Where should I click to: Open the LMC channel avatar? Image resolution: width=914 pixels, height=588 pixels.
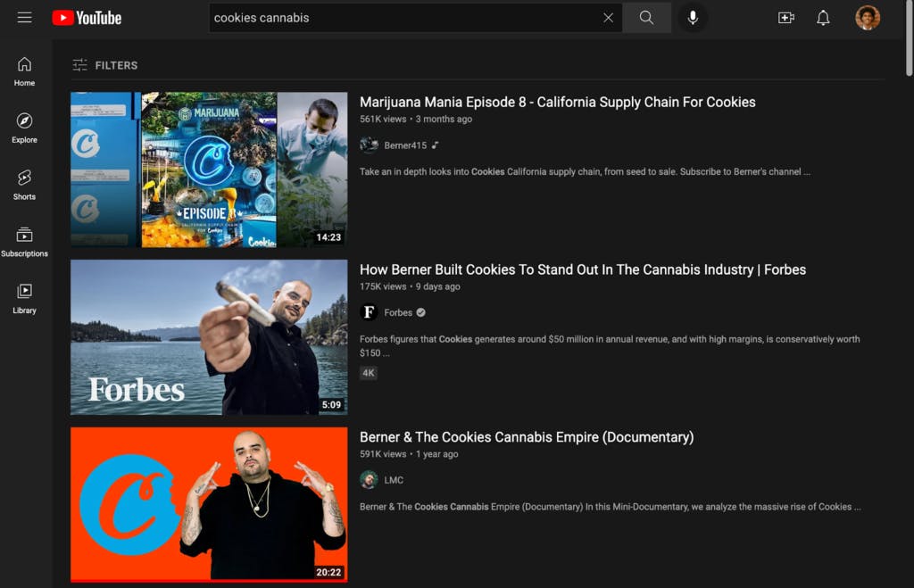369,480
